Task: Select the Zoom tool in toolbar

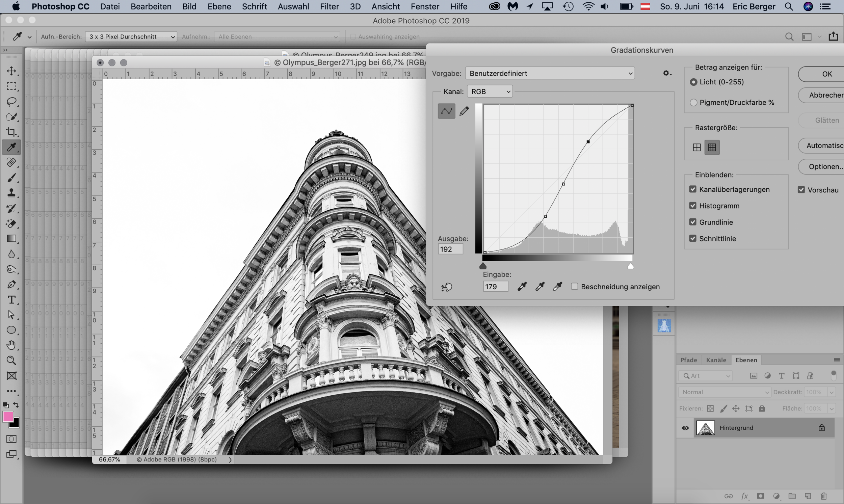Action: click(x=11, y=360)
